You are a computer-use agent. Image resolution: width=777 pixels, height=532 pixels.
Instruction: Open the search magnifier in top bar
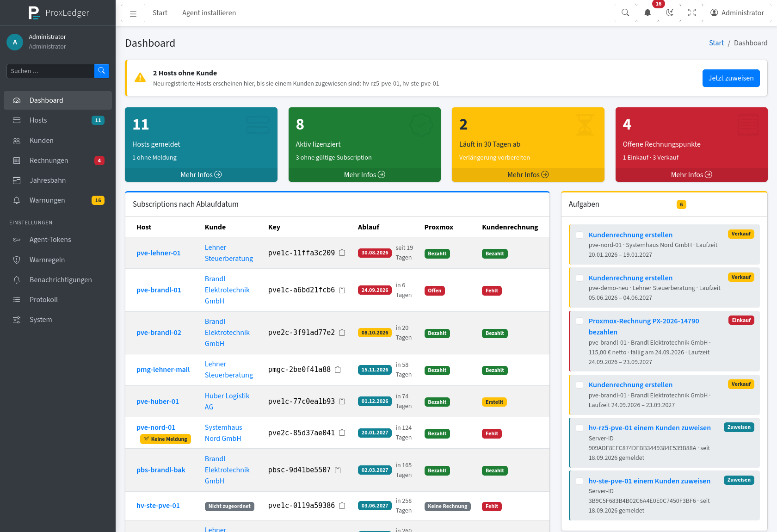(x=625, y=13)
